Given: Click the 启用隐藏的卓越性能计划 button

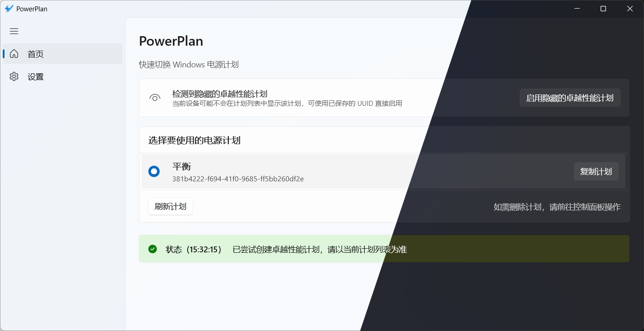Looking at the screenshot, I should [570, 98].
